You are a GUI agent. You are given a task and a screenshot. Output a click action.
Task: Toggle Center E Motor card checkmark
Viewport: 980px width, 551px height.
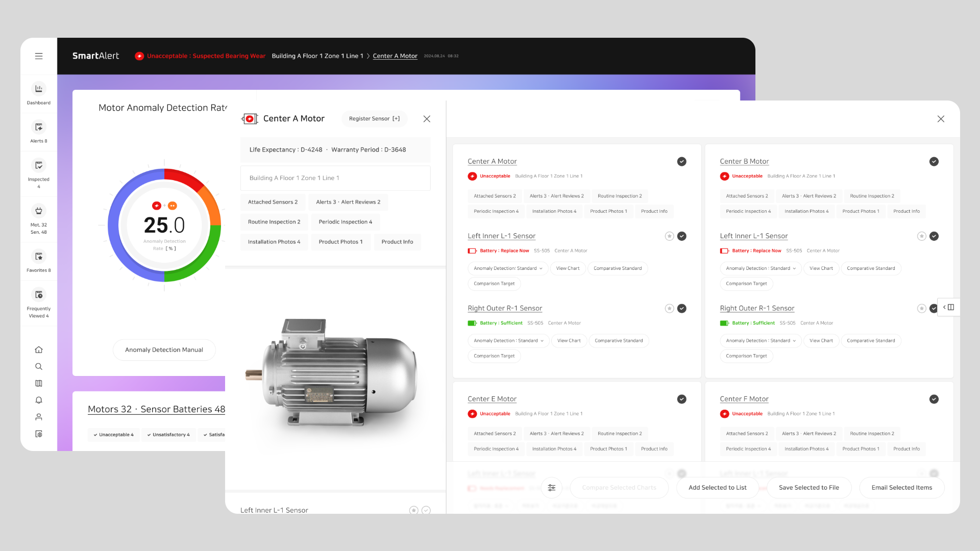tap(681, 399)
